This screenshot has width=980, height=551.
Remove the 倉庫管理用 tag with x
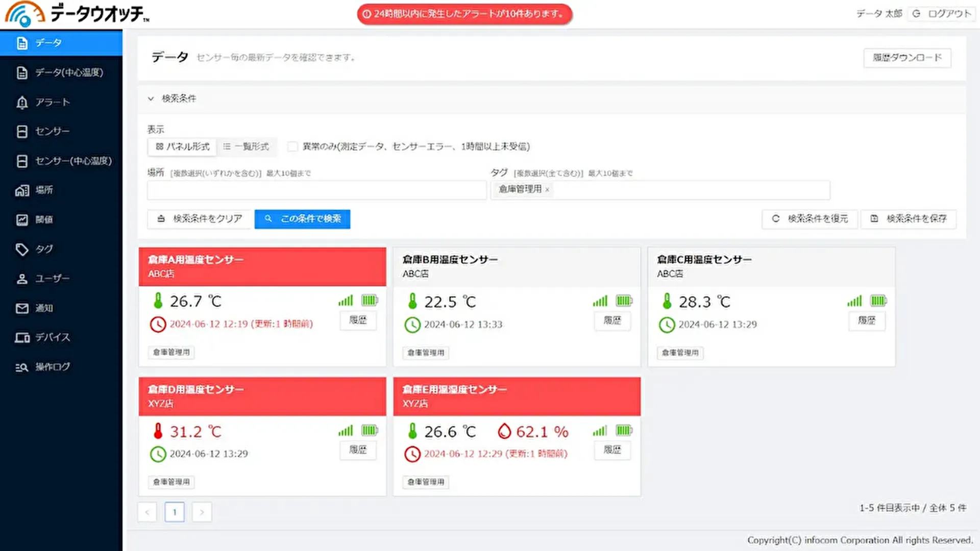pyautogui.click(x=547, y=190)
